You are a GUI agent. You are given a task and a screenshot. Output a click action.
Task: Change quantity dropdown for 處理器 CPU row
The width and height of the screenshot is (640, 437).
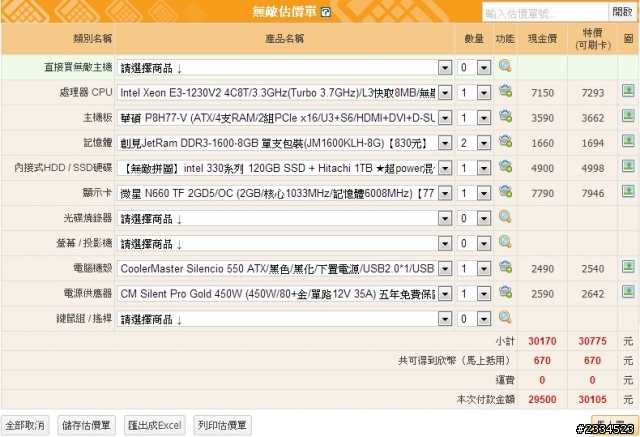474,93
